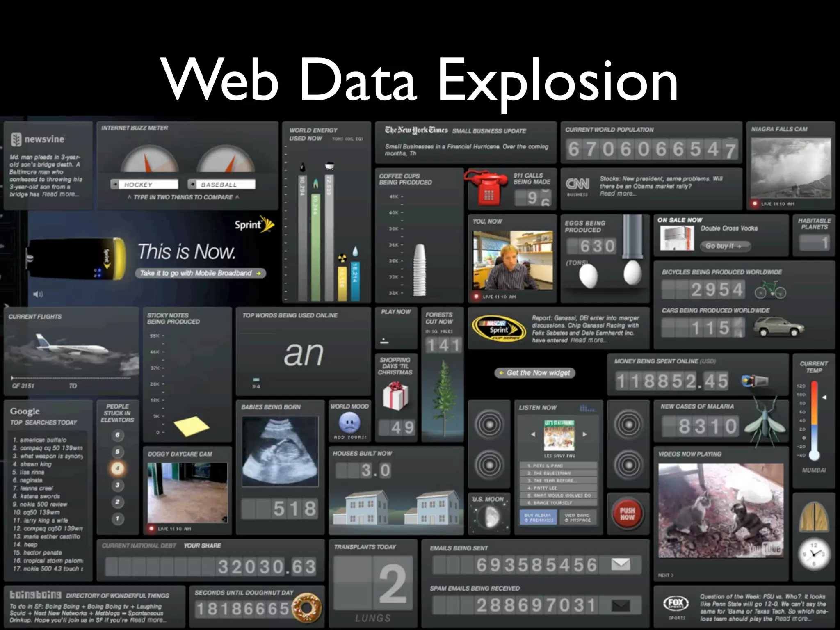
Task: Click Take it to go with Mobile Broadband
Action: click(x=201, y=273)
